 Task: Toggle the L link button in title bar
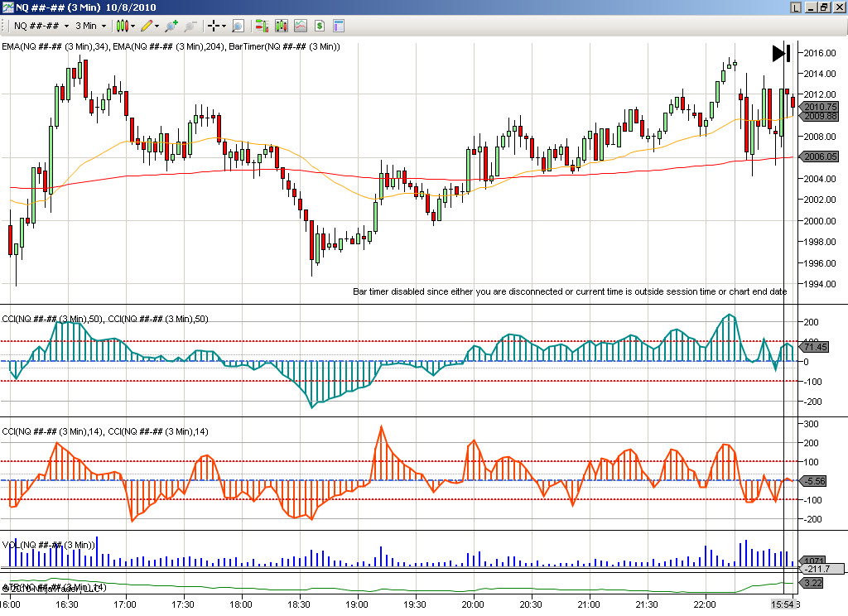[x=796, y=7]
